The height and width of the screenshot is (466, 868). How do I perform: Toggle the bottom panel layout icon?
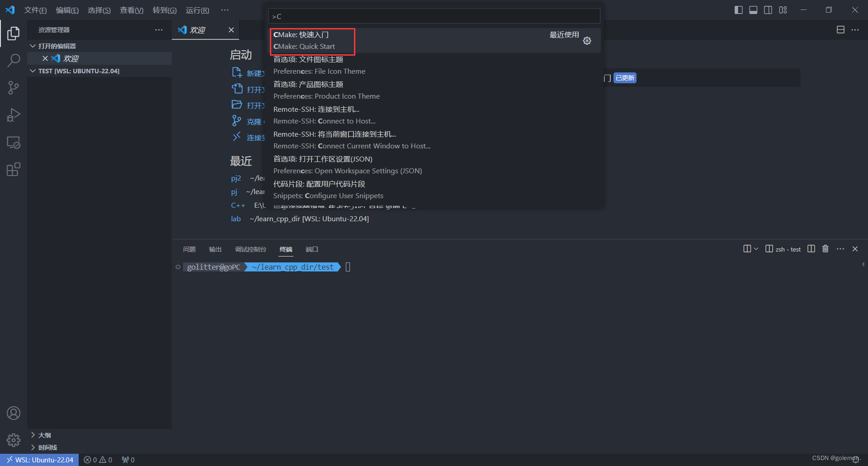[753, 10]
